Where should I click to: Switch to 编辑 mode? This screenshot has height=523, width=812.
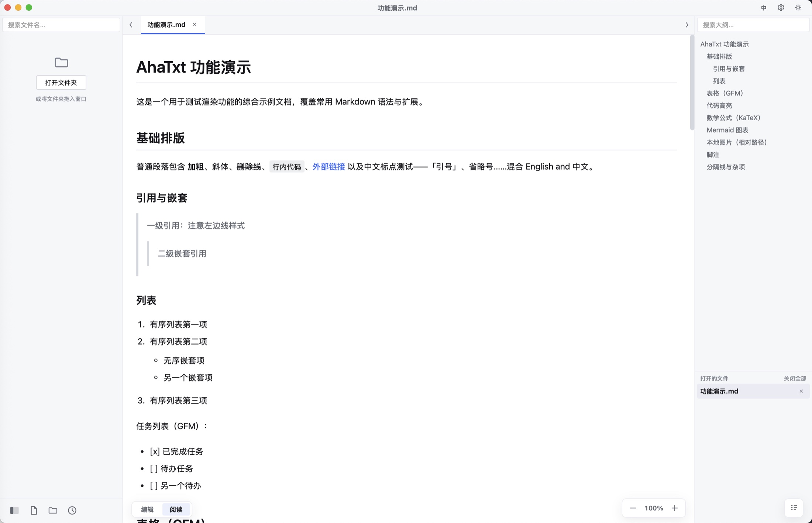(x=147, y=509)
